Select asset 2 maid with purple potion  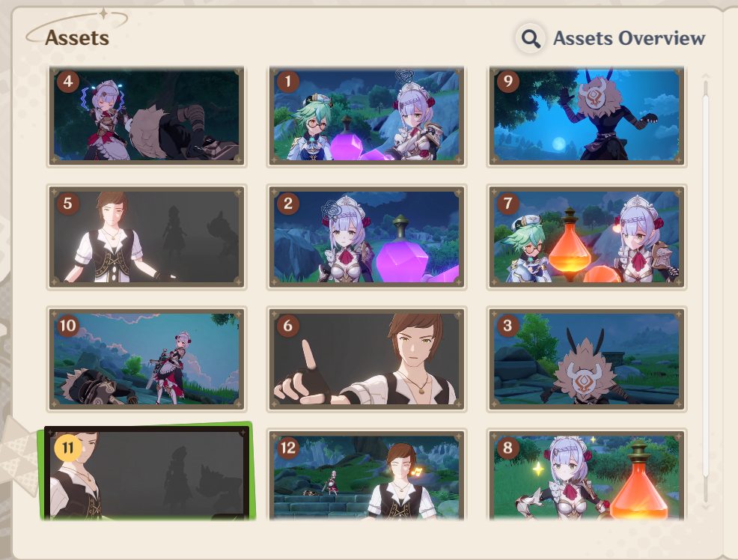tap(366, 237)
